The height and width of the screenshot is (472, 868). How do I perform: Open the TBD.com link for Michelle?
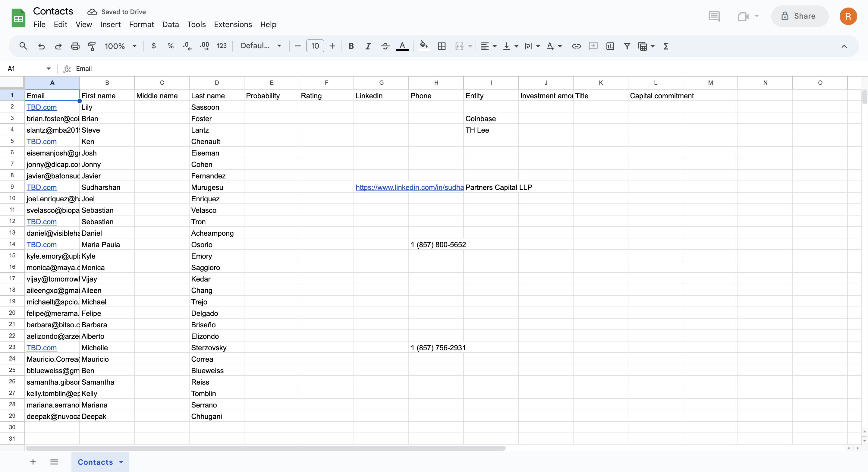tap(42, 348)
